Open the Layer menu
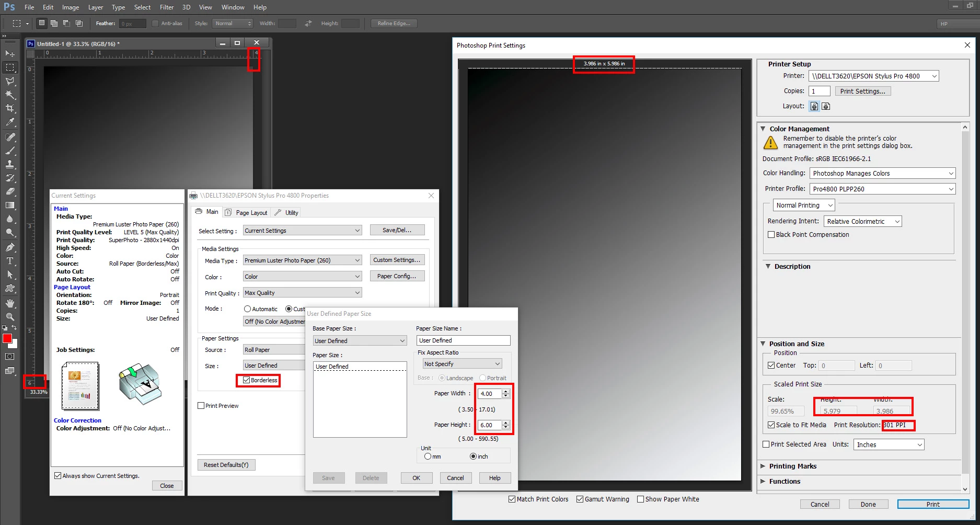980x525 pixels. pos(95,7)
